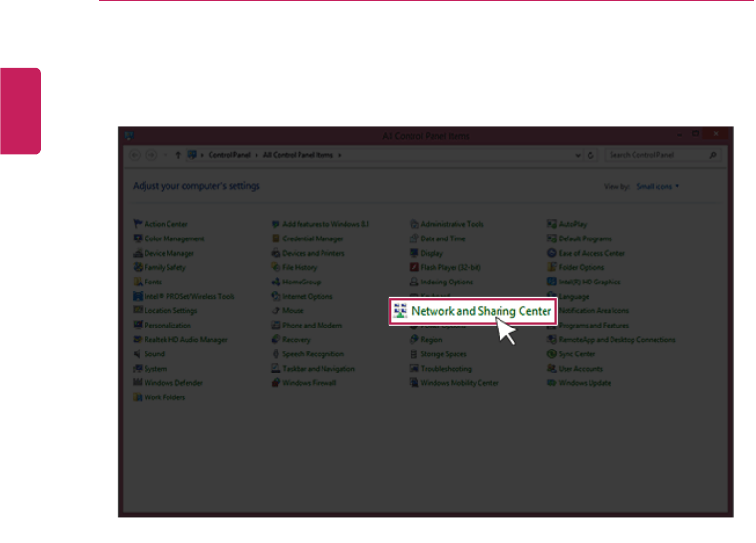
Task: Click the Fonts folder icon
Action: (138, 282)
